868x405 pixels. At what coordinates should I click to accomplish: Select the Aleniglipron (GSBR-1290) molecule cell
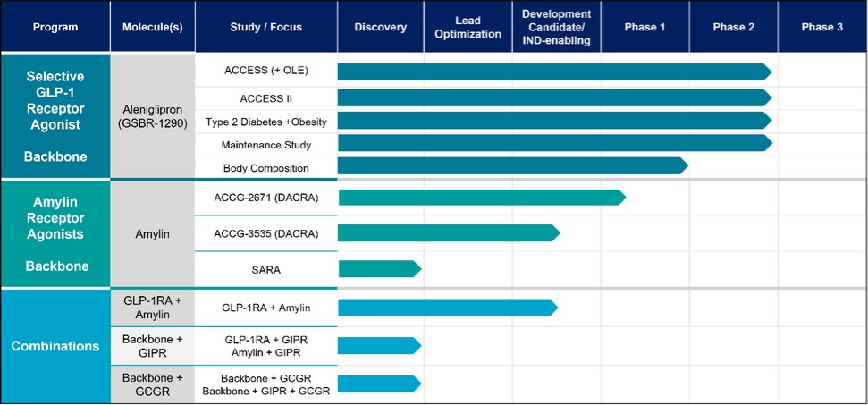pos(152,116)
